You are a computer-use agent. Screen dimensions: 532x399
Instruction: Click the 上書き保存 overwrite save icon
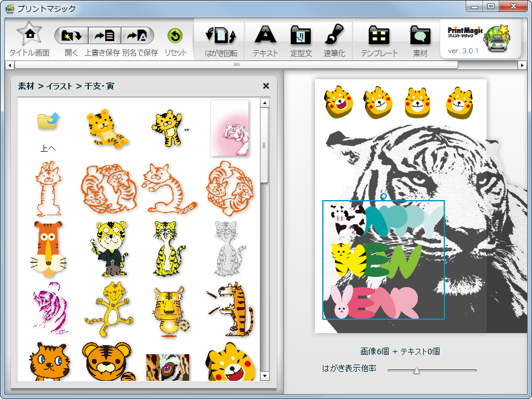(x=105, y=36)
